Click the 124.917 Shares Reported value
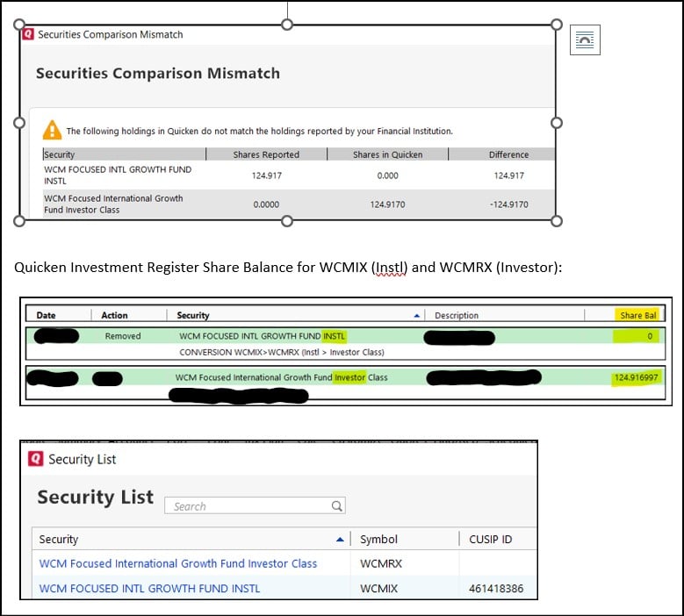The width and height of the screenshot is (684, 616). (x=267, y=175)
